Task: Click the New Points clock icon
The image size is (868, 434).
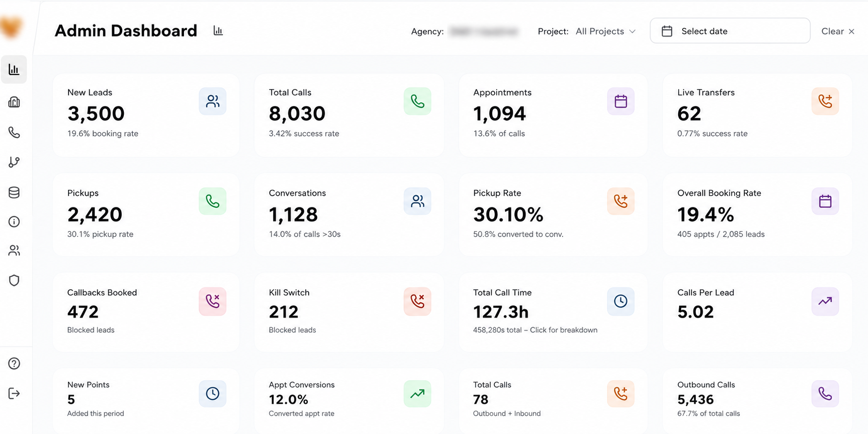Action: tap(212, 393)
